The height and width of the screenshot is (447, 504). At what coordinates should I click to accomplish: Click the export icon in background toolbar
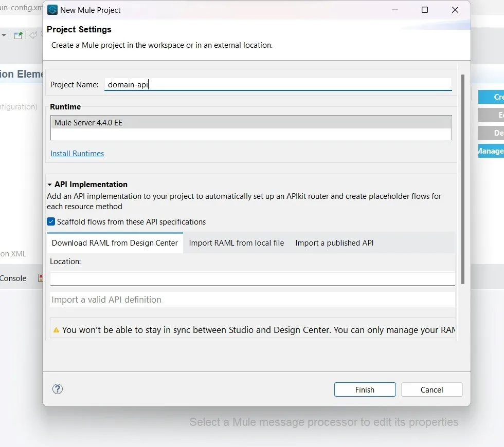pyautogui.click(x=19, y=35)
